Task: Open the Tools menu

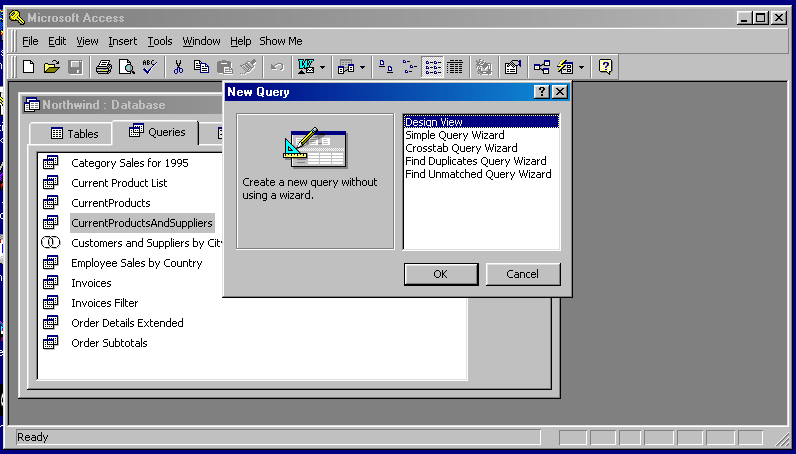Action: coord(160,41)
